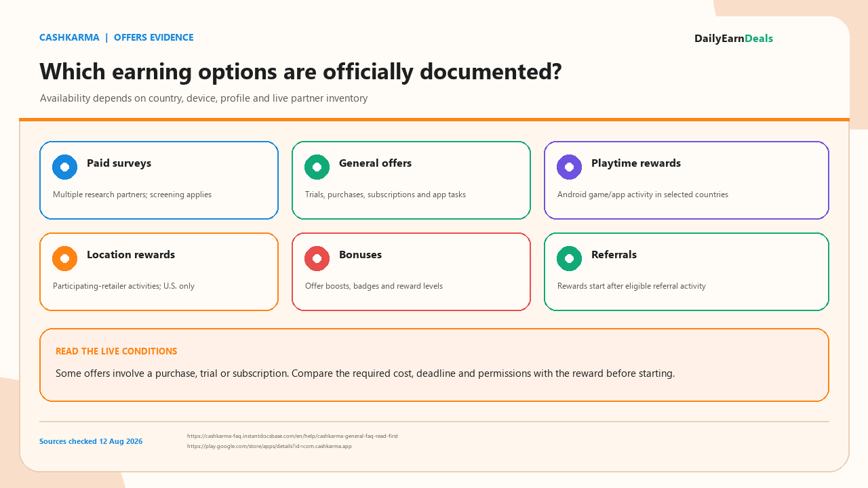
Task: Open the play.google.com store source URL
Action: (x=269, y=446)
